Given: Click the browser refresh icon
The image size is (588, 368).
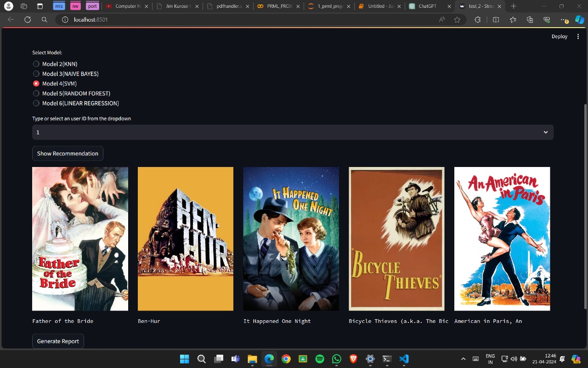Looking at the screenshot, I should click(x=28, y=20).
